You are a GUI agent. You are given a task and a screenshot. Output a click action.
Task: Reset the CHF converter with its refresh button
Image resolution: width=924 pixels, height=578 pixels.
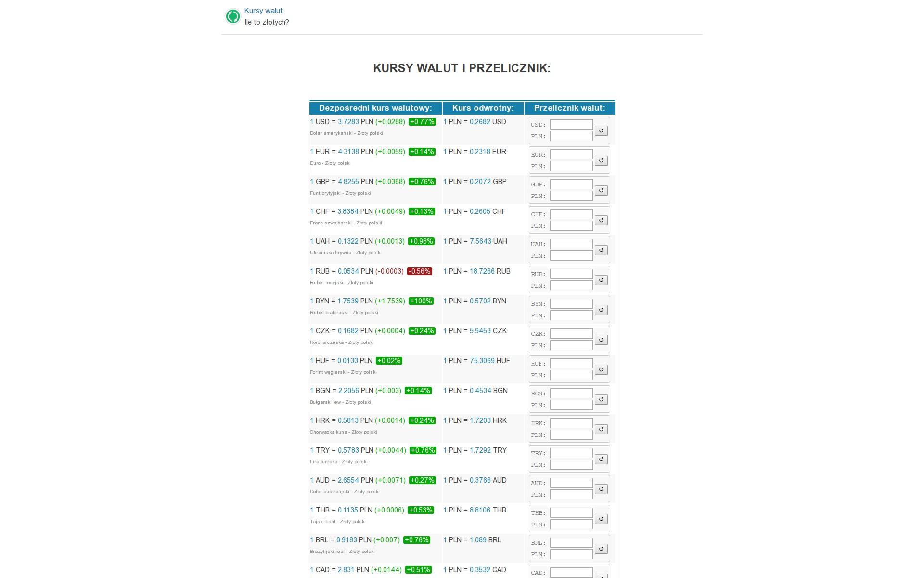[x=601, y=220]
